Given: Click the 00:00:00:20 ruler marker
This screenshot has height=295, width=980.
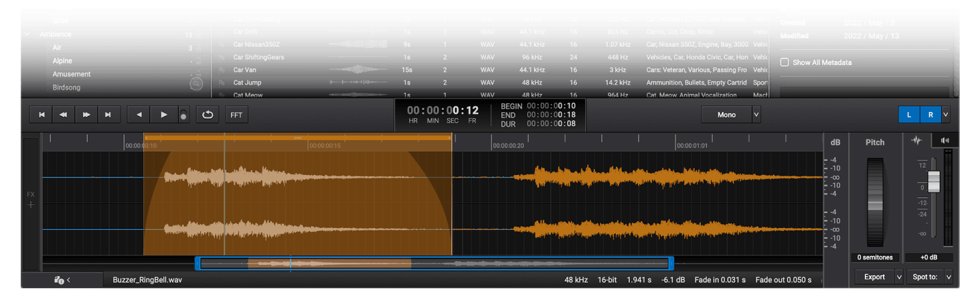Looking at the screenshot, I should (x=508, y=145).
